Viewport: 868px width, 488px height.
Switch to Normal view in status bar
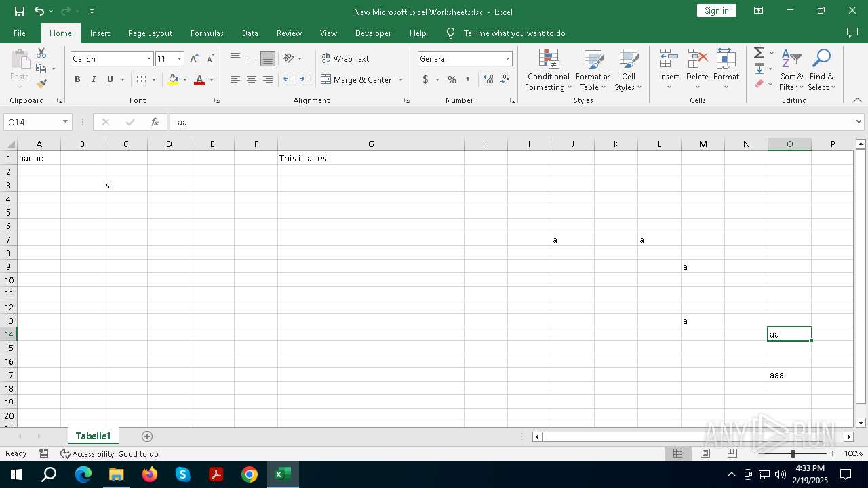coord(677,453)
